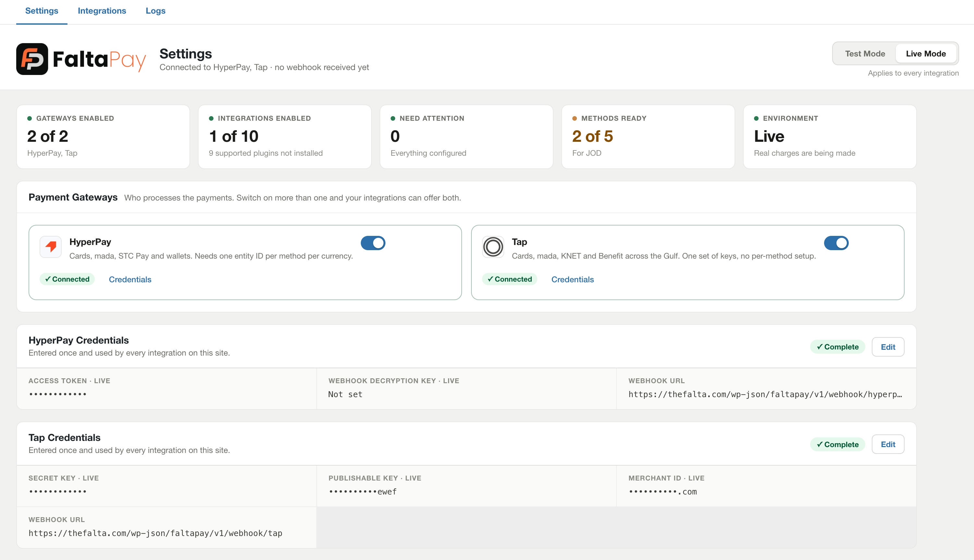Screen dimensions: 974x560
Task: Open the Logs tab
Action: tap(155, 11)
